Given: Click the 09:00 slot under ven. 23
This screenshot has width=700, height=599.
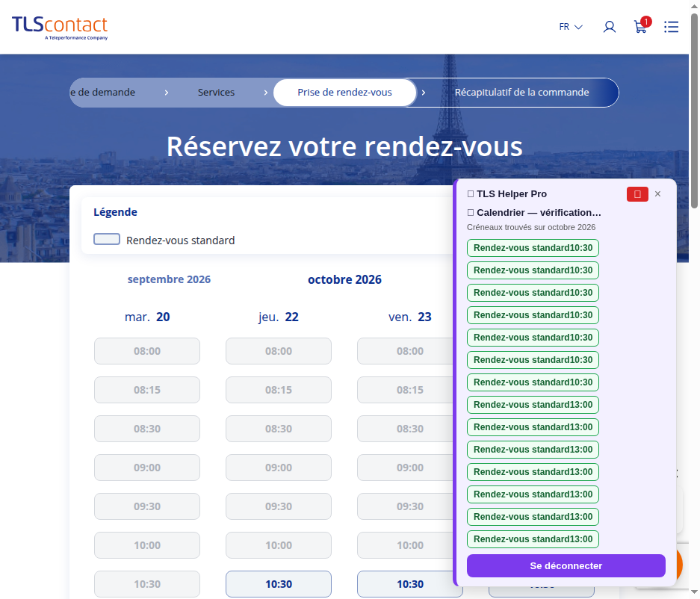Looking at the screenshot, I should (x=406, y=468).
